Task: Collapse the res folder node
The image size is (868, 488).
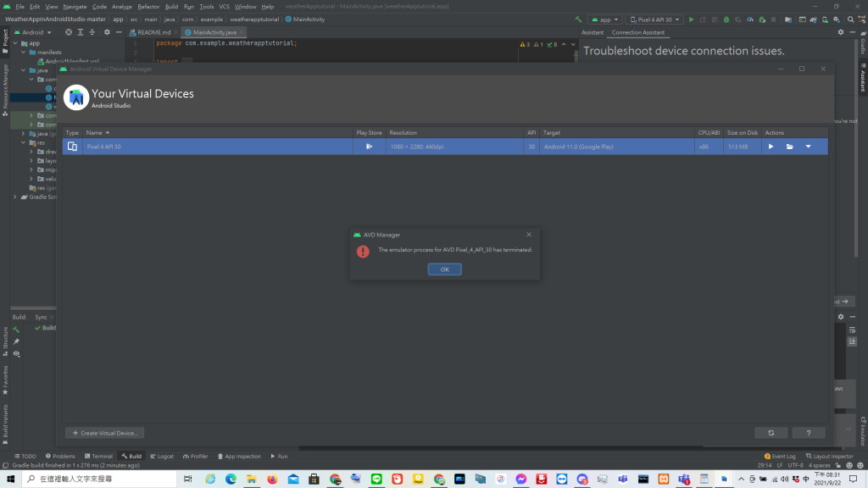Action: coord(23,142)
